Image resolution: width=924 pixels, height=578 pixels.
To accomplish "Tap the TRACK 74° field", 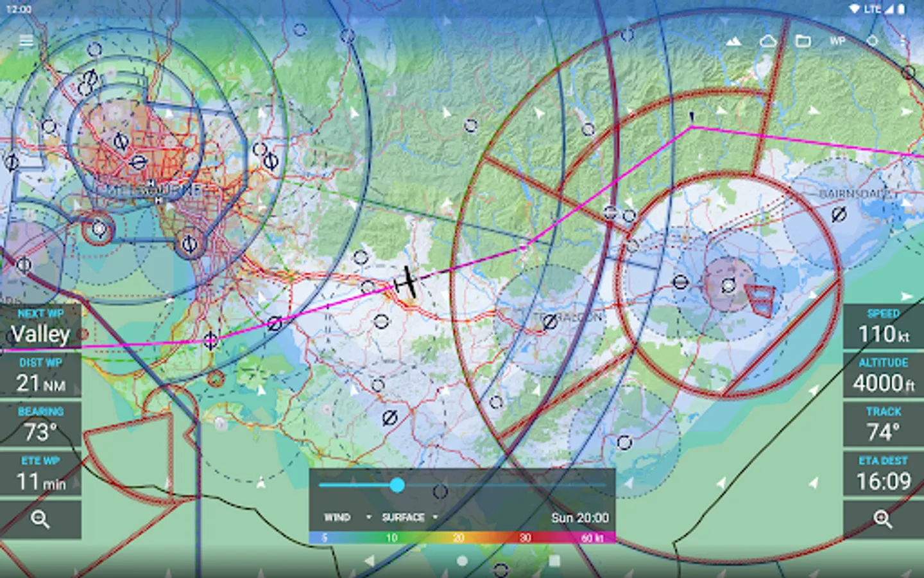I will [884, 425].
